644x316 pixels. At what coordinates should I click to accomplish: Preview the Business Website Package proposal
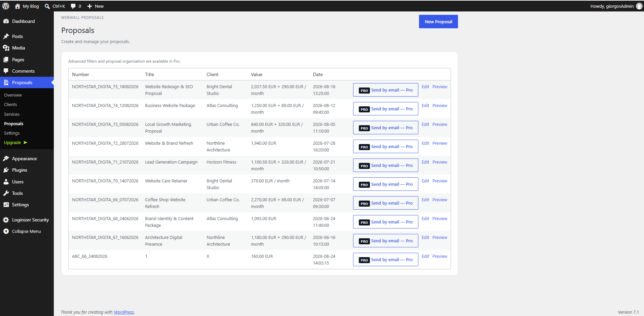pyautogui.click(x=440, y=105)
